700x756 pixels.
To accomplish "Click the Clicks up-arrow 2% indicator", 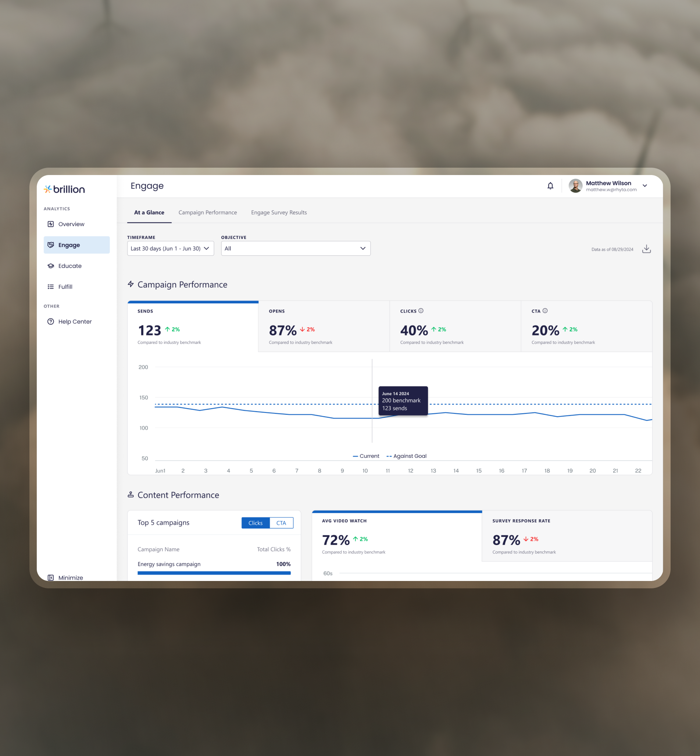I will (x=439, y=329).
